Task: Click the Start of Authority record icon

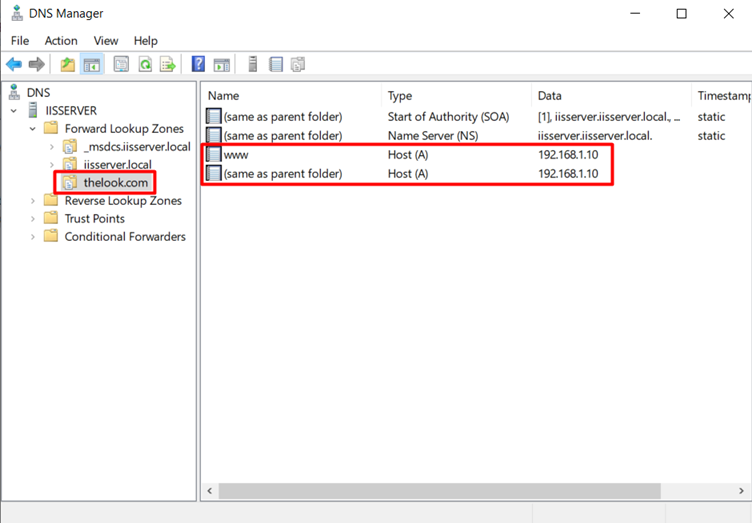Action: [213, 116]
